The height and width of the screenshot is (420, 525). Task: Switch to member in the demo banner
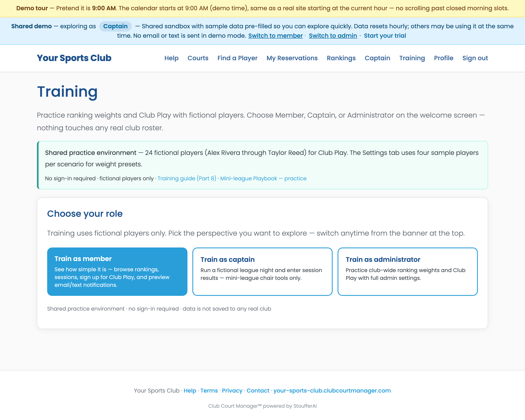(275, 35)
